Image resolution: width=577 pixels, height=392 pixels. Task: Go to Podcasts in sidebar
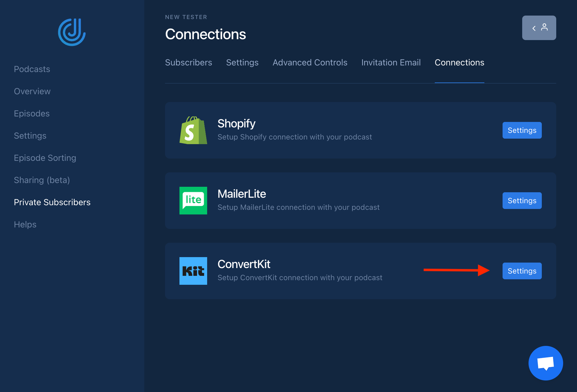click(32, 69)
